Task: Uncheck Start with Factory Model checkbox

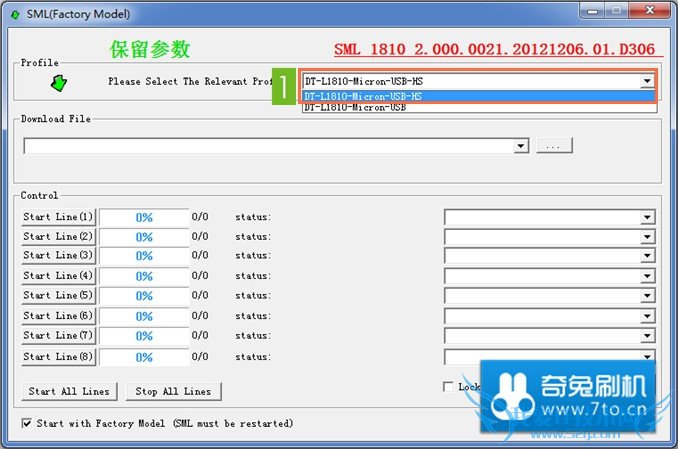Action: (x=26, y=423)
